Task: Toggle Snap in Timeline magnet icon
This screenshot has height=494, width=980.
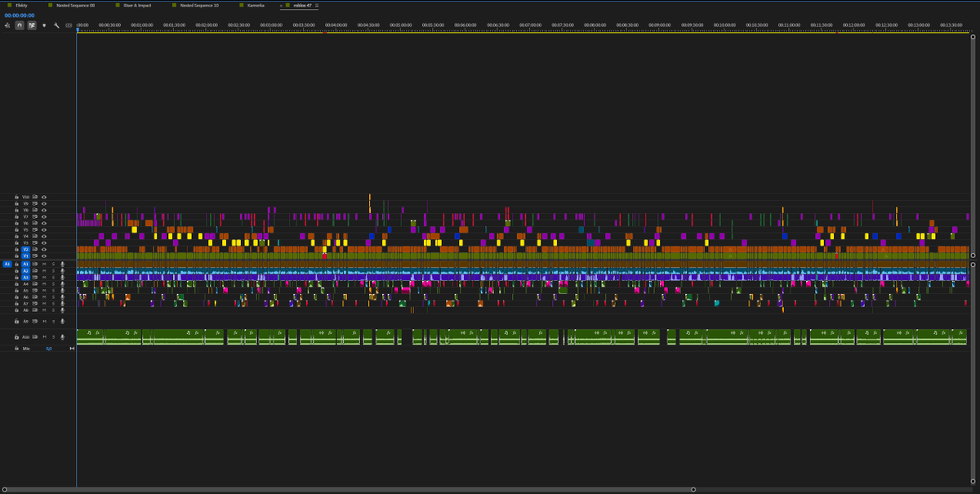Action: pos(20,25)
